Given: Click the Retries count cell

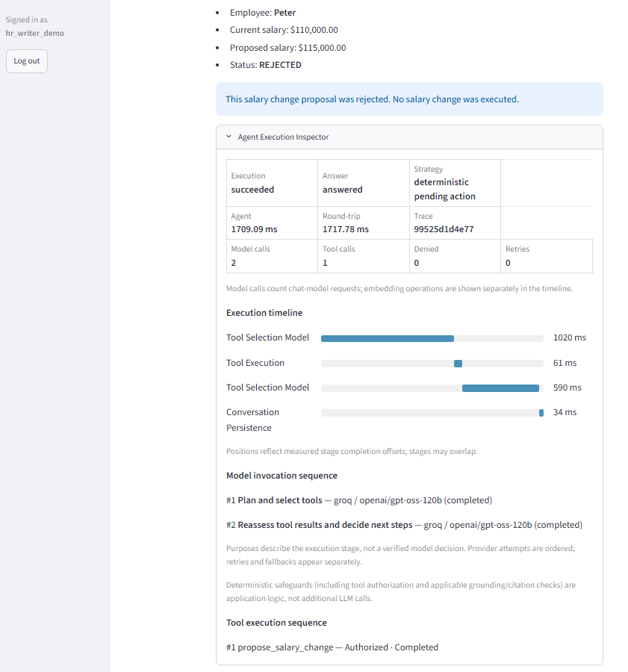Looking at the screenshot, I should (x=547, y=256).
